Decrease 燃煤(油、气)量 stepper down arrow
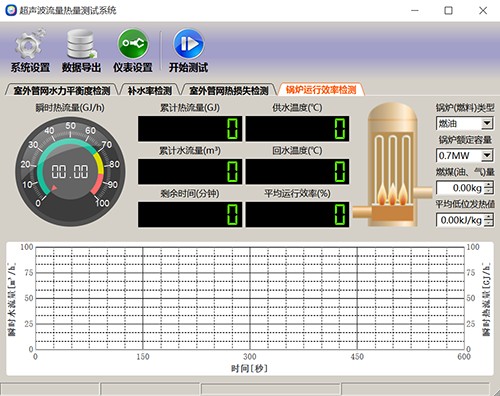Viewport: 500px width, 396px height. click(x=489, y=191)
